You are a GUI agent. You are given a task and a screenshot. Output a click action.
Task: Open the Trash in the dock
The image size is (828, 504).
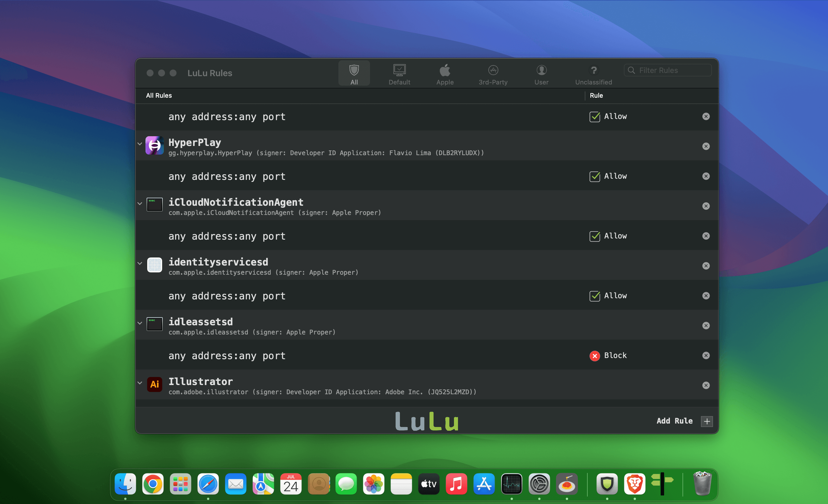pos(702,483)
